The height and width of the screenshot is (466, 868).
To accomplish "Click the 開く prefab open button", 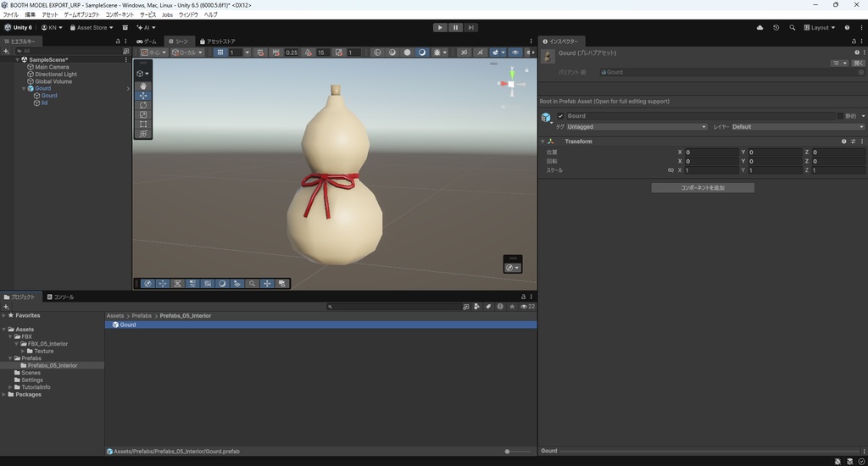I will click(858, 63).
